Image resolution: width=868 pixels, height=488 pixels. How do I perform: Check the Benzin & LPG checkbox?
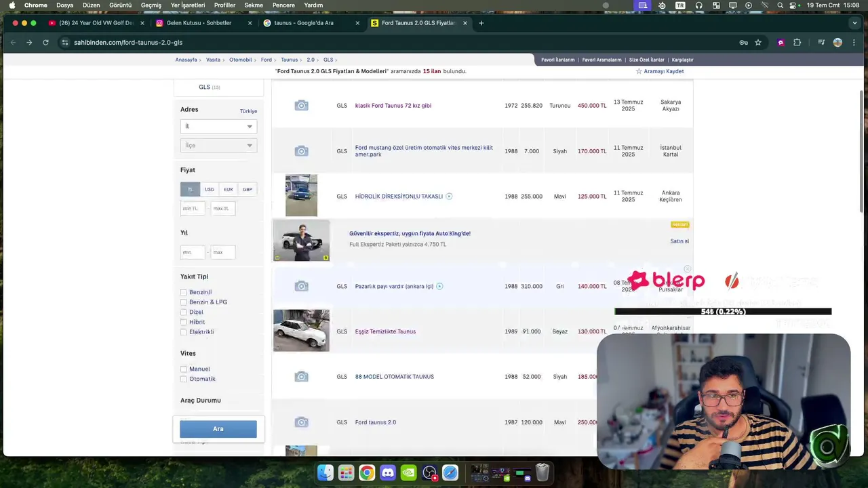click(184, 302)
